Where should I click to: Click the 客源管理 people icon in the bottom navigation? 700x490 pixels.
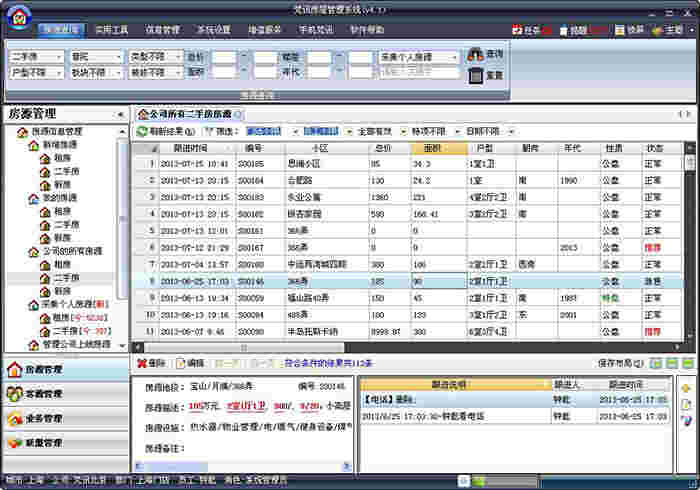point(14,394)
